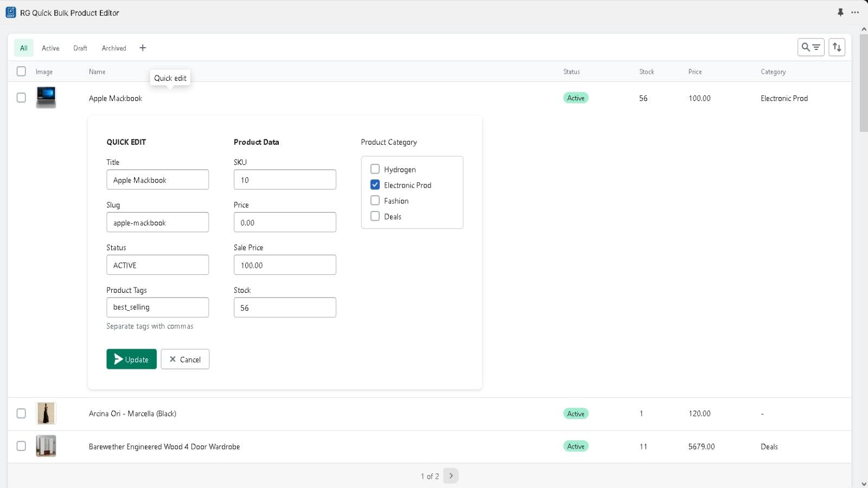This screenshot has width=868, height=488.
Task: Open the three-dot more options menu
Action: pyautogui.click(x=855, y=12)
